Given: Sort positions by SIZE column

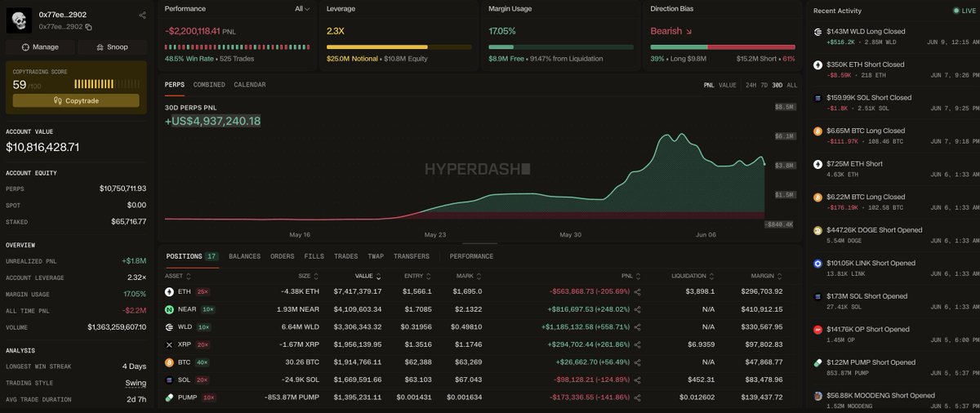Looking at the screenshot, I should point(308,276).
